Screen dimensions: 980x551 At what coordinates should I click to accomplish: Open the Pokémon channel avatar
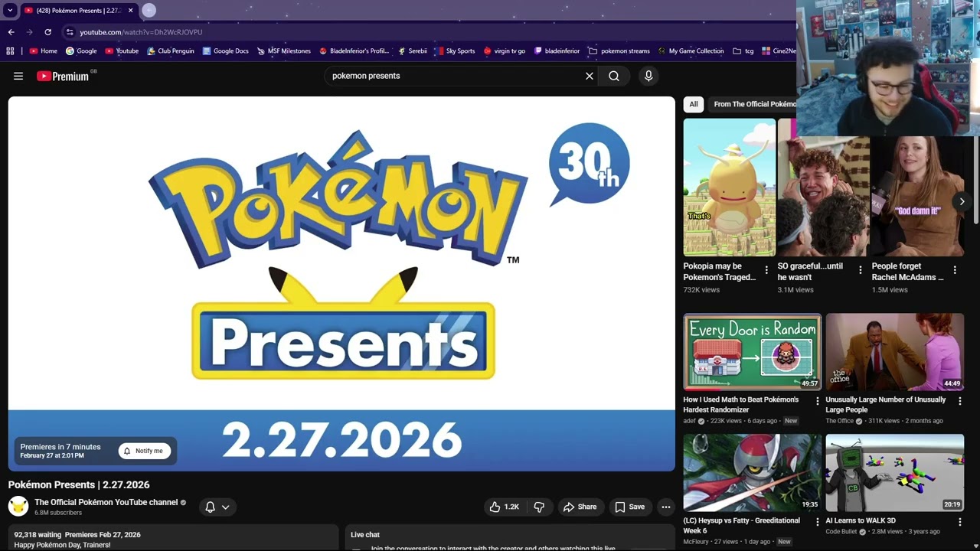18,507
